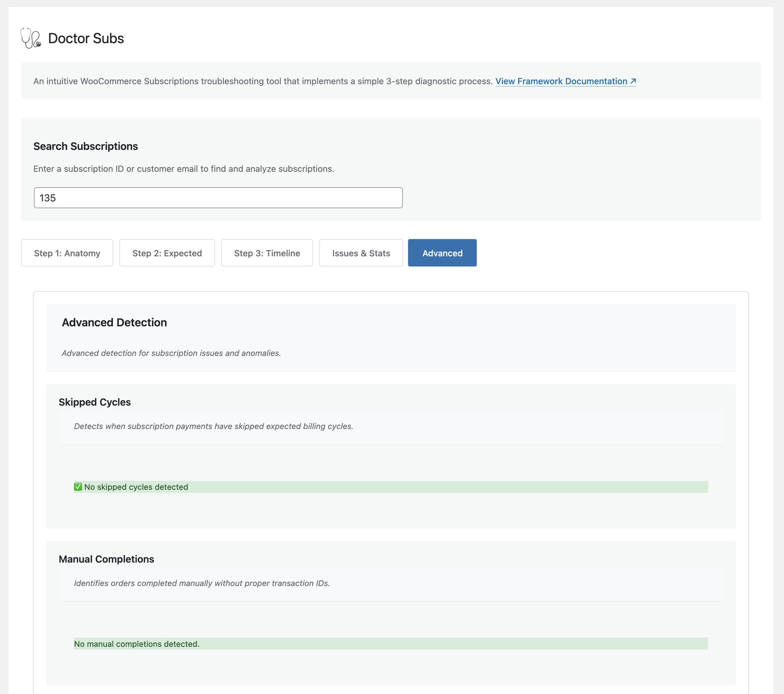Open the Issues & Stats section
The height and width of the screenshot is (694, 784).
point(361,253)
